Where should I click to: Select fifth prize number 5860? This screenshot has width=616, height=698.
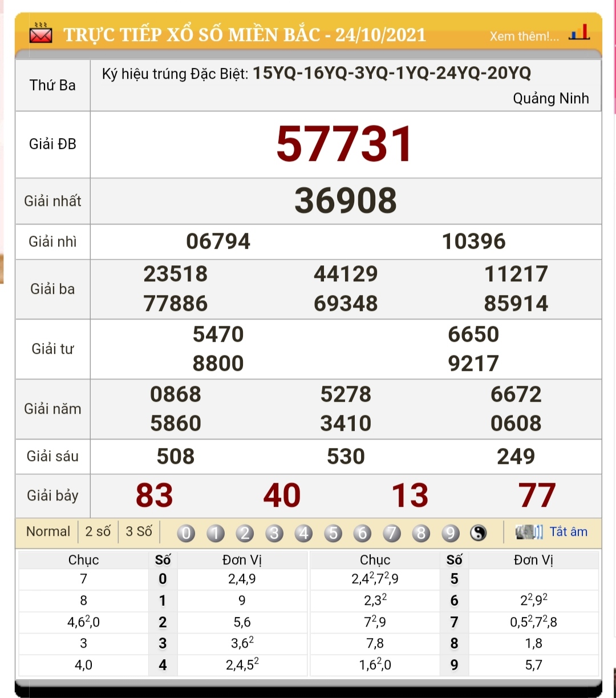click(175, 423)
